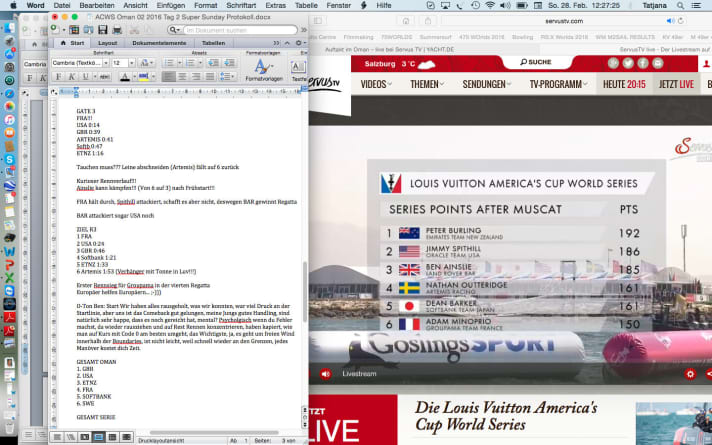Click the Save disk icon in Word toolbar
712x445 pixels.
tap(103, 30)
